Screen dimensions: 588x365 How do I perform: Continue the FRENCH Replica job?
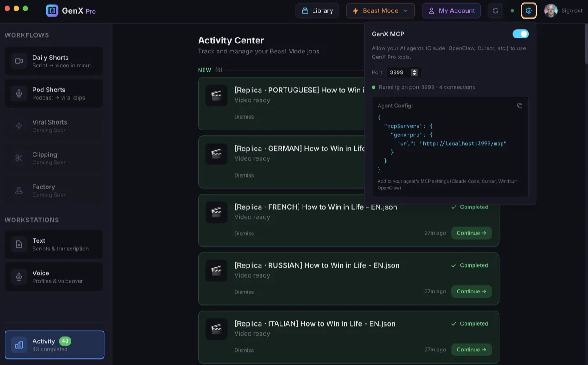pos(471,233)
